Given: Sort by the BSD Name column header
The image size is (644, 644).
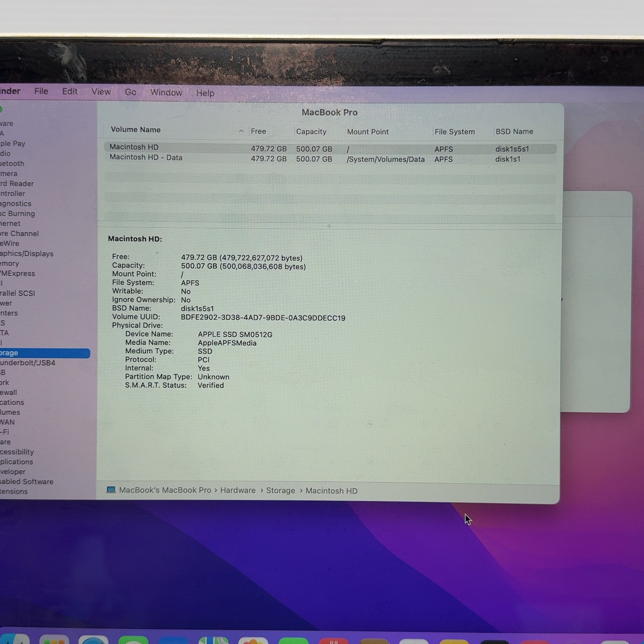Looking at the screenshot, I should click(x=514, y=132).
